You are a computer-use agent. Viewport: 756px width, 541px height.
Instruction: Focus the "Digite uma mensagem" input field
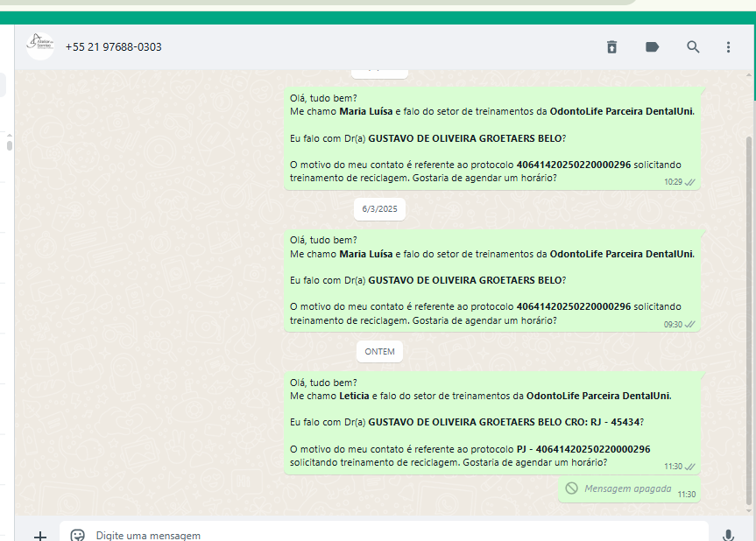pos(385,535)
